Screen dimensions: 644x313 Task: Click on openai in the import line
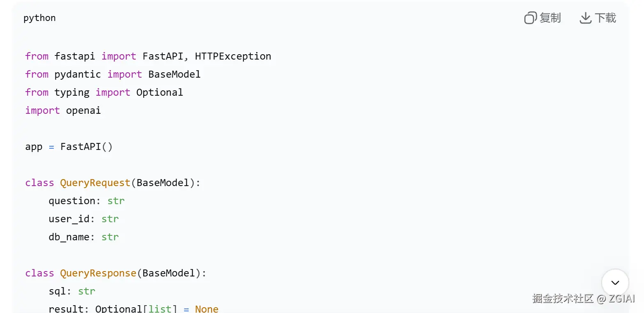point(83,110)
